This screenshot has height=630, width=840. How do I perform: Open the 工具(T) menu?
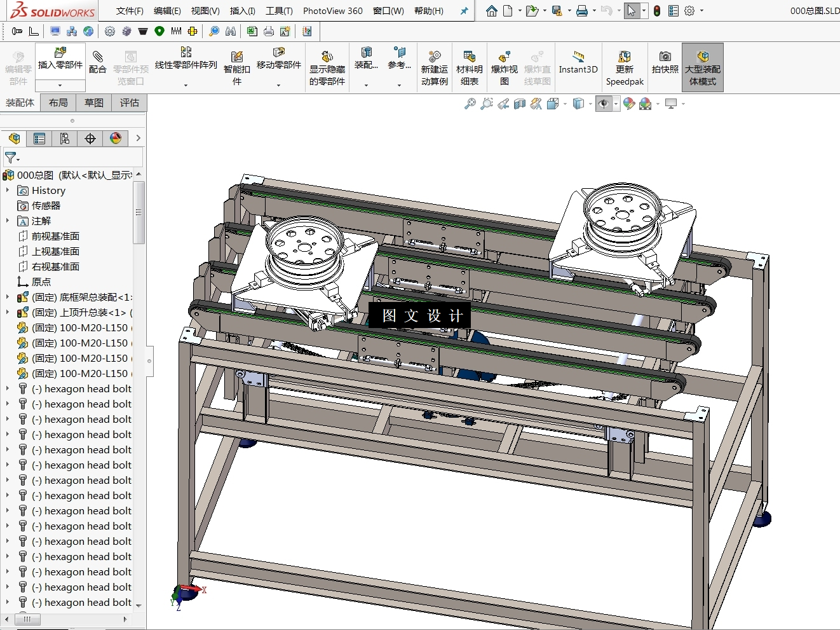pyautogui.click(x=279, y=11)
